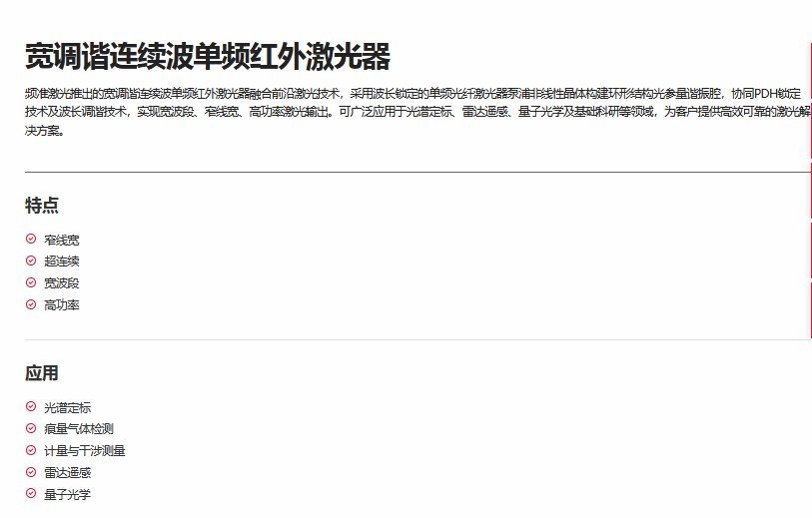Click the 光谱定标 application item
The height and width of the screenshot is (518, 812).
click(x=68, y=407)
